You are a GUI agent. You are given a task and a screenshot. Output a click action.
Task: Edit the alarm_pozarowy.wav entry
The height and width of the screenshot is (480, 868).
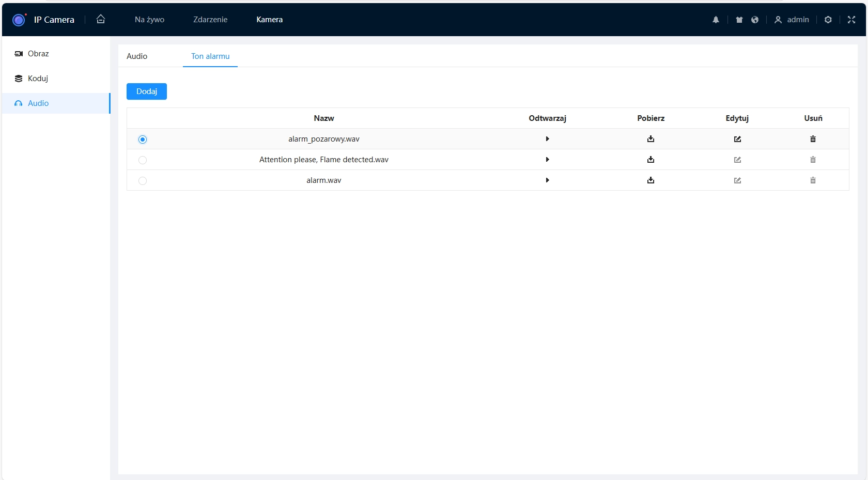[737, 139]
